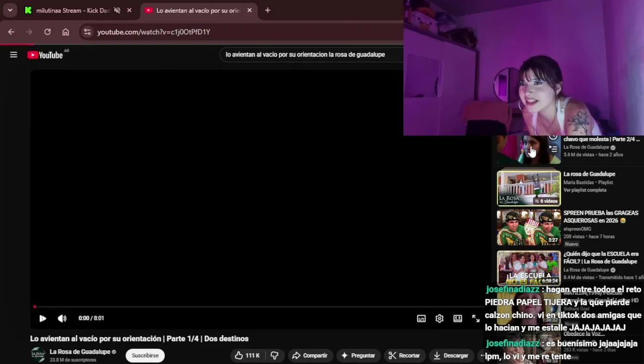Like the video with 111 K likes
644x364 pixels.
247,355
